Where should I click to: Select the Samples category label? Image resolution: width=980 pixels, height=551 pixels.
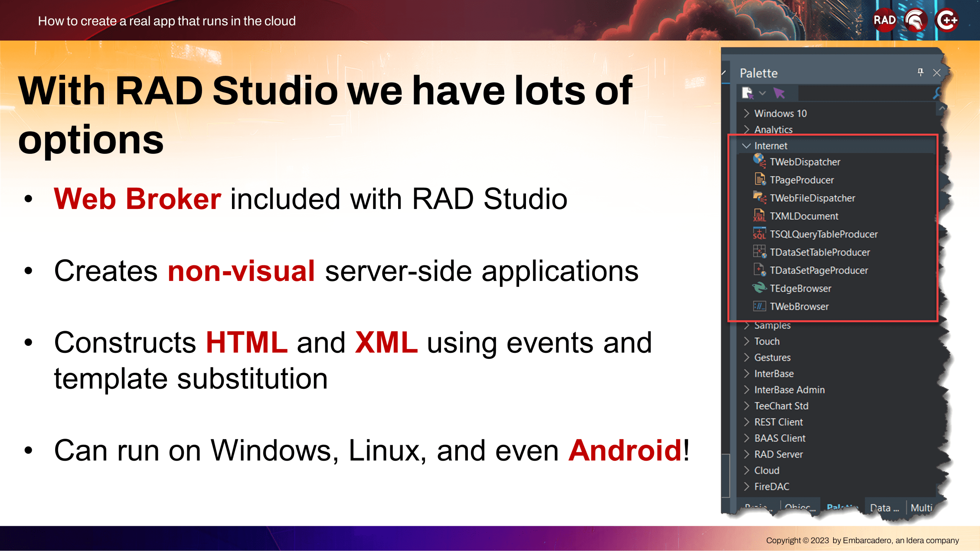click(x=772, y=325)
